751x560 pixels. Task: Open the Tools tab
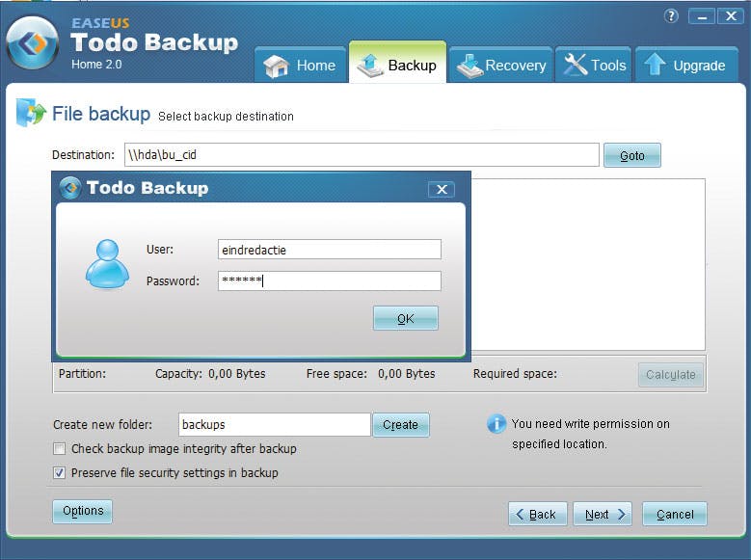click(594, 66)
